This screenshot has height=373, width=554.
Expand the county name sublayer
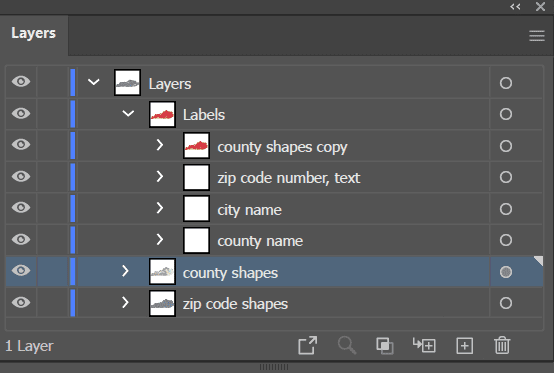point(160,239)
